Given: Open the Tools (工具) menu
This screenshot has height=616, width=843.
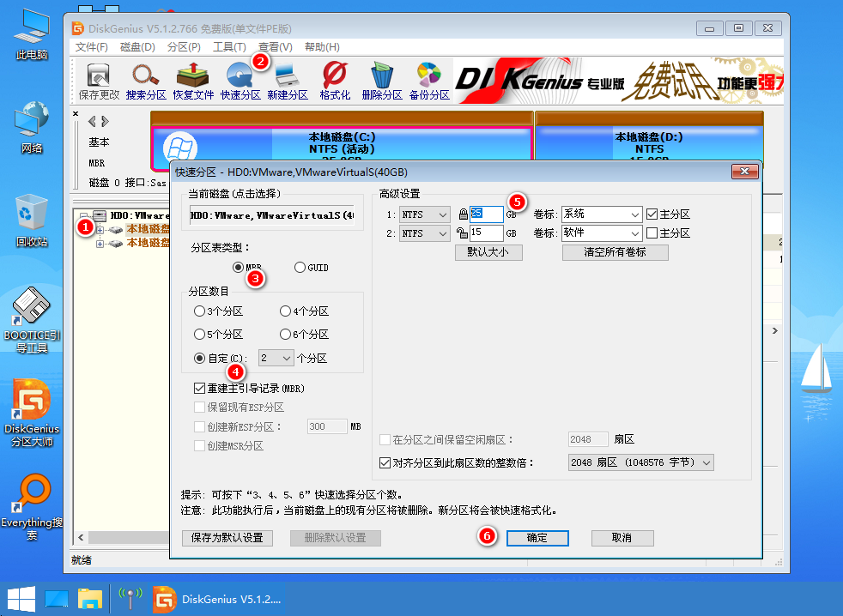Looking at the screenshot, I should click(229, 47).
